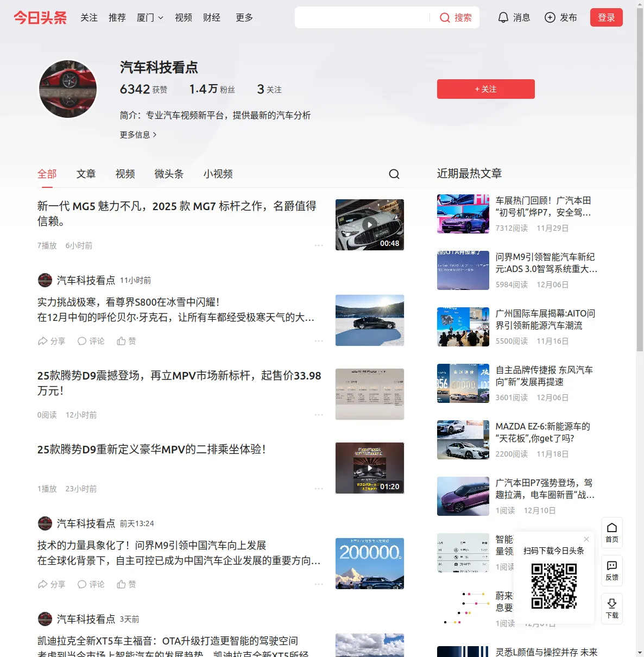Share the 尊界S800 post

pos(51,341)
